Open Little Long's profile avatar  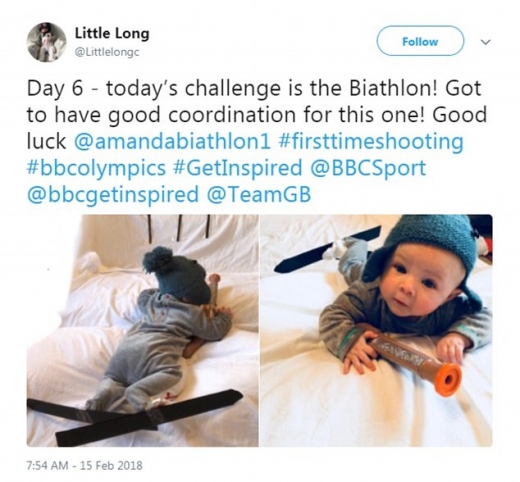tap(46, 42)
